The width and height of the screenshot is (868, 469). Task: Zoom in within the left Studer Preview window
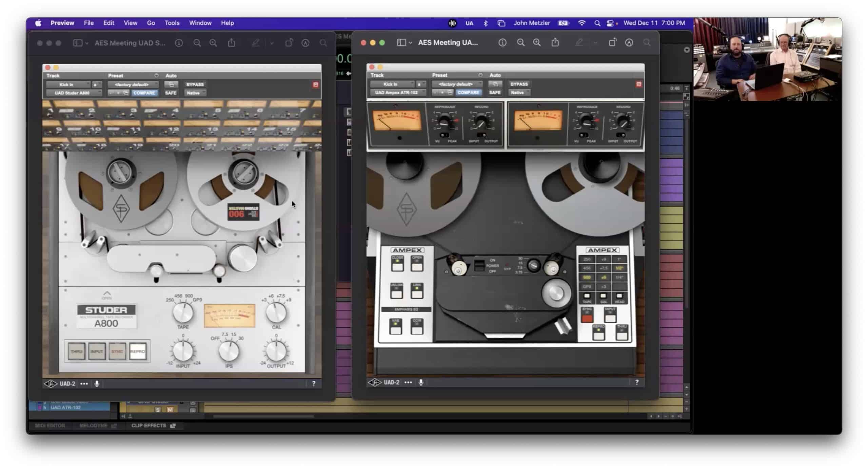pos(213,43)
